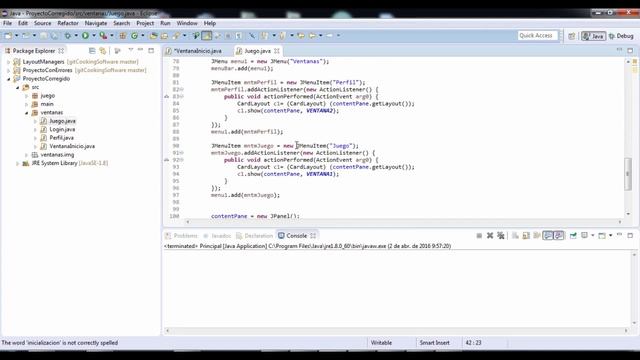Switch to the Declaration tab
Image resolution: width=640 pixels, height=360 pixels.
click(x=255, y=236)
